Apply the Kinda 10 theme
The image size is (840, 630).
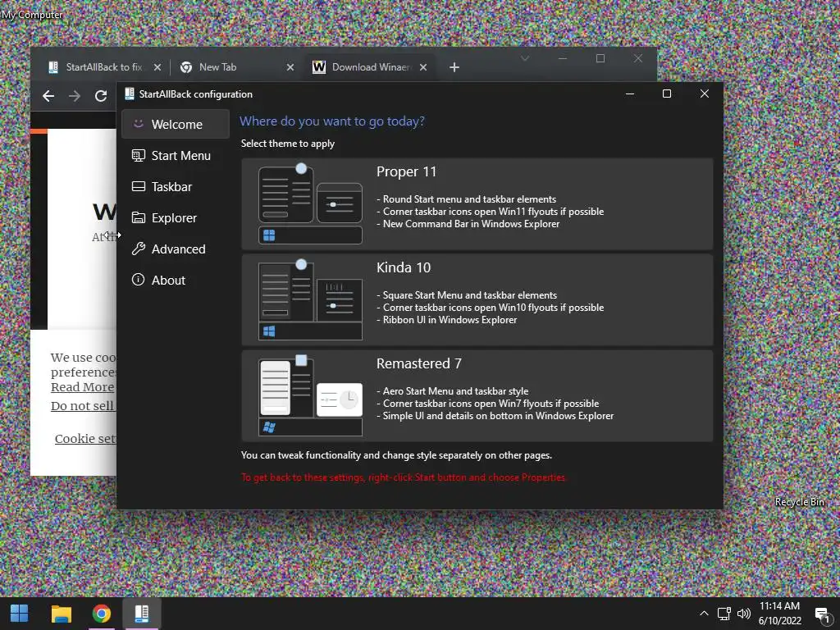pos(477,300)
